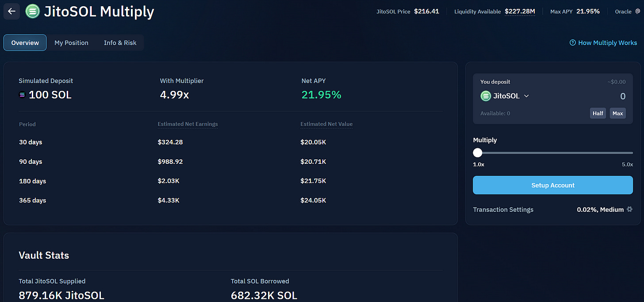Screen dimensions: 644x302
Task: Click the Available: 0 balance text
Action: click(495, 113)
